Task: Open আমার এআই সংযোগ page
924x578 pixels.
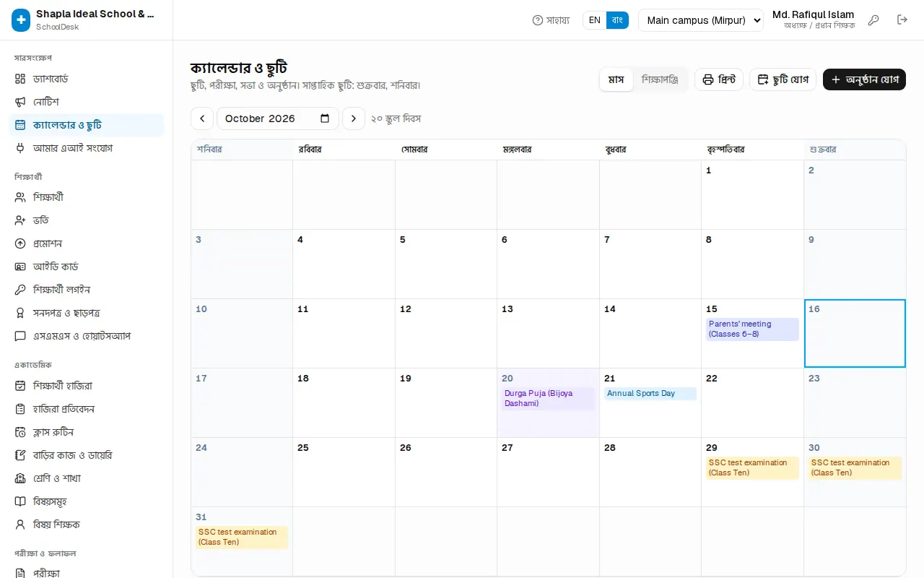Action: [x=86, y=148]
